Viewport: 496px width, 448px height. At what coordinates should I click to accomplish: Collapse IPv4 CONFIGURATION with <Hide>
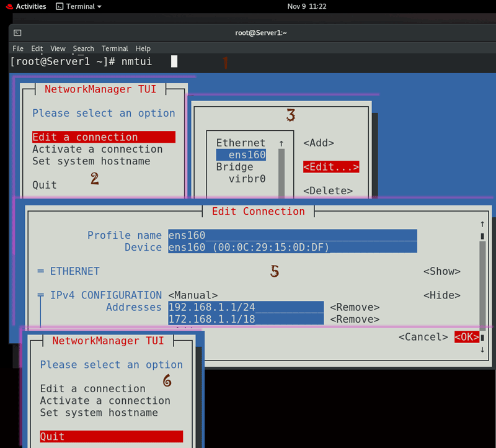coord(442,295)
